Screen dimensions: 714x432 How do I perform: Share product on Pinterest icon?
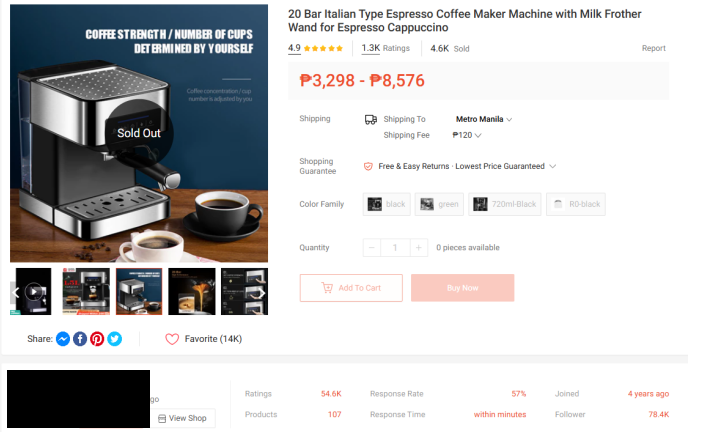[x=97, y=339]
